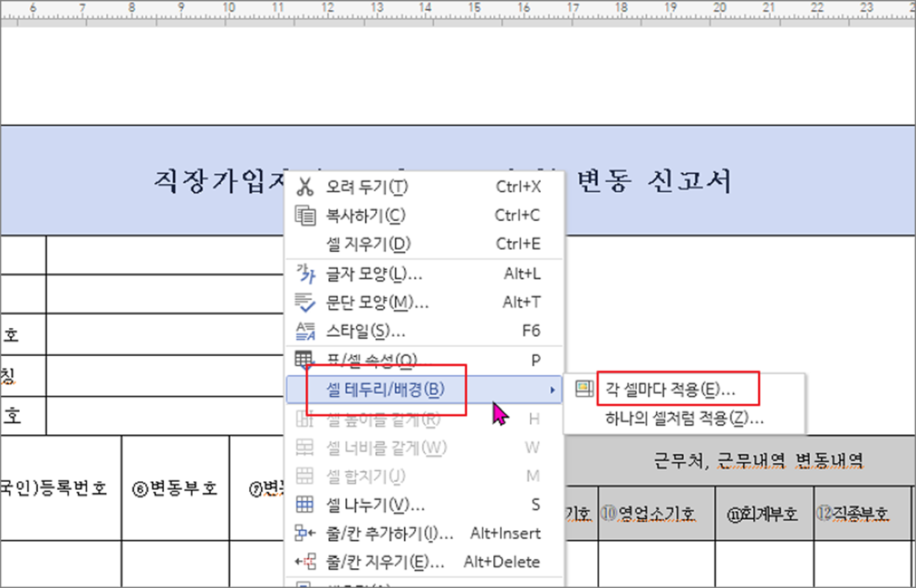Click the Copy pages icon

point(304,215)
